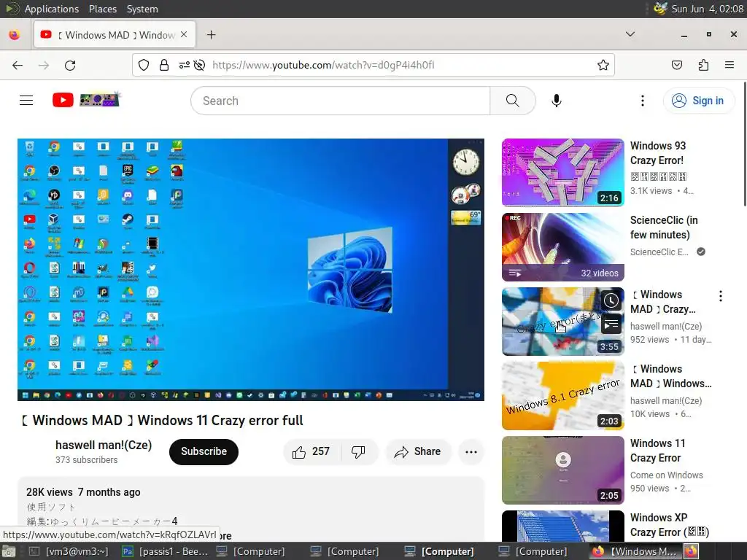Viewport: 747px width, 560px height.
Task: Click the main video player
Action: [x=251, y=270]
